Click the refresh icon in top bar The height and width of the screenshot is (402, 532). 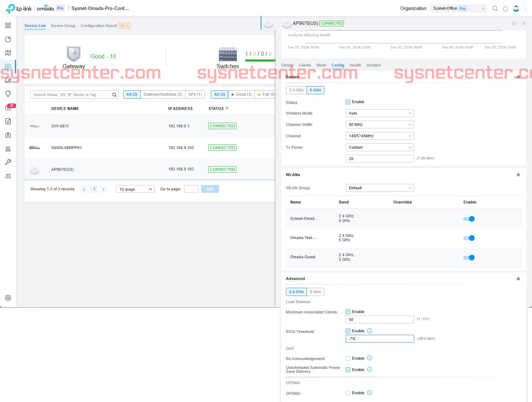pyautogui.click(x=505, y=9)
